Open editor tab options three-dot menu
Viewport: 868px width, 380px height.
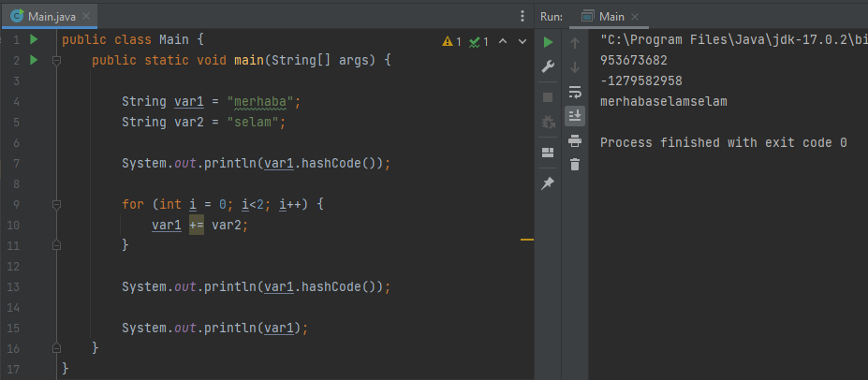(x=522, y=16)
